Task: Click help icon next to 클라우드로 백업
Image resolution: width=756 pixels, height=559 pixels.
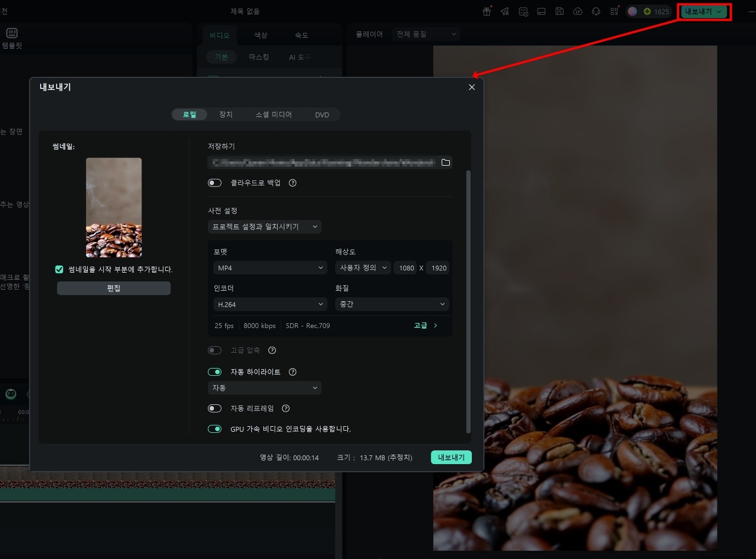Action: point(292,183)
